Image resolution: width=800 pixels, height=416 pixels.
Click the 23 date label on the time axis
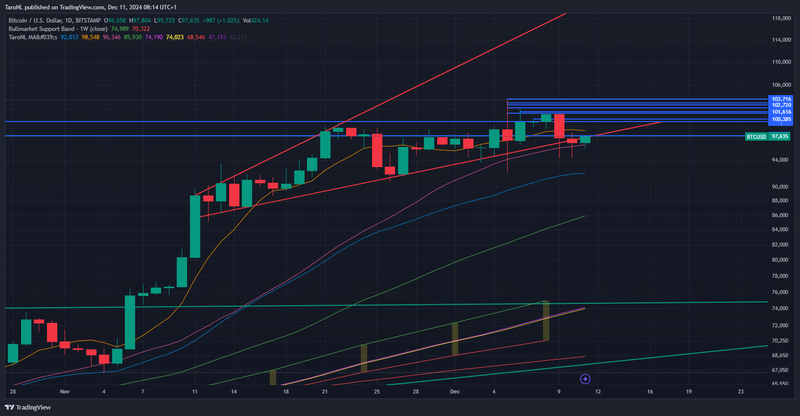point(741,391)
